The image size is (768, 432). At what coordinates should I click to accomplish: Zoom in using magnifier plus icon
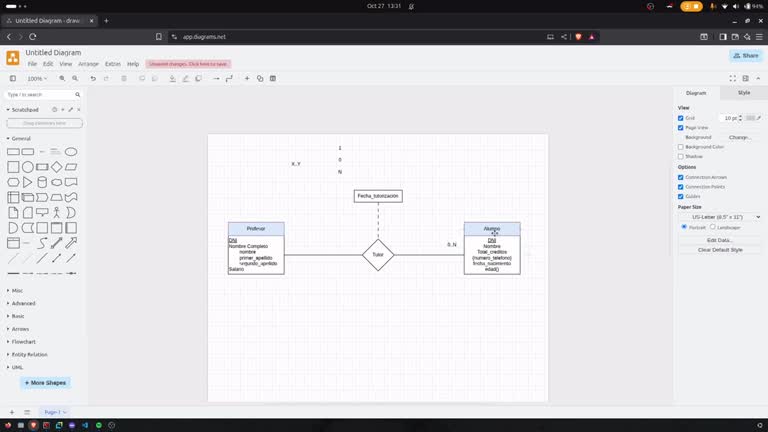click(62, 78)
